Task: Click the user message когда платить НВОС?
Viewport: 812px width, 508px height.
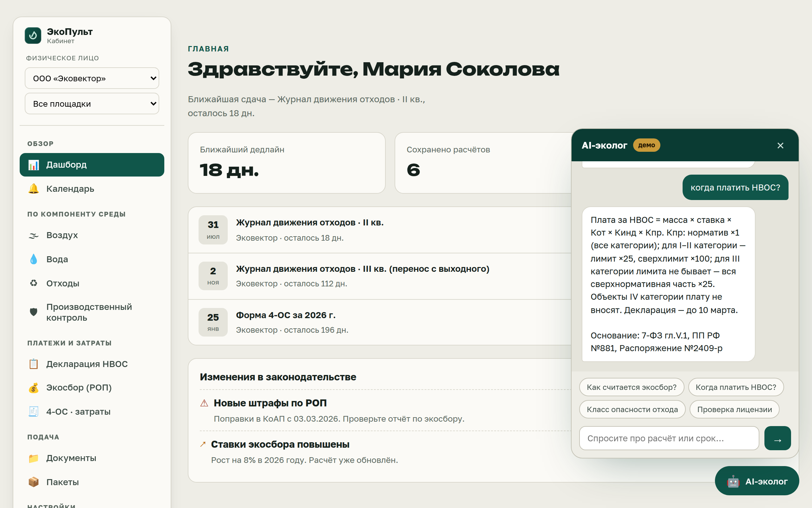Action: coord(735,187)
